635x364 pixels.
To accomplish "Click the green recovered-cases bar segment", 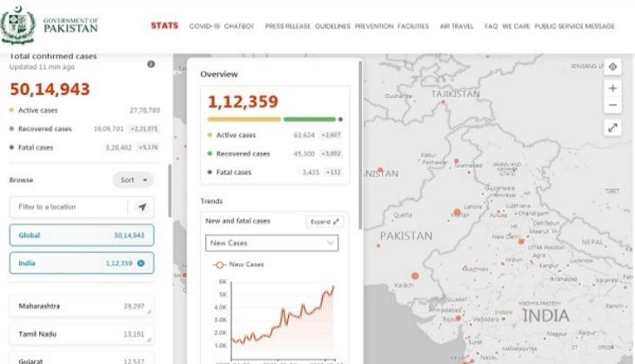I will pyautogui.click(x=310, y=119).
